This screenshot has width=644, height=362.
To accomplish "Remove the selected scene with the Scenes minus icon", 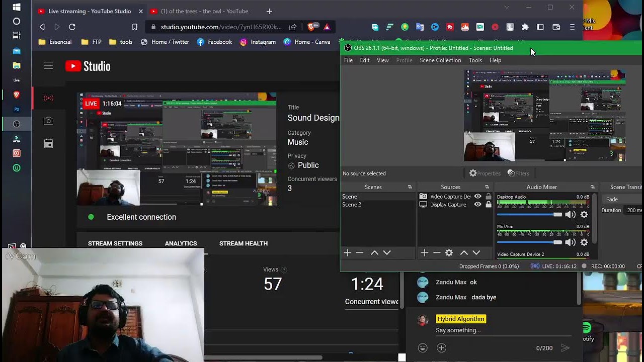I will (359, 253).
